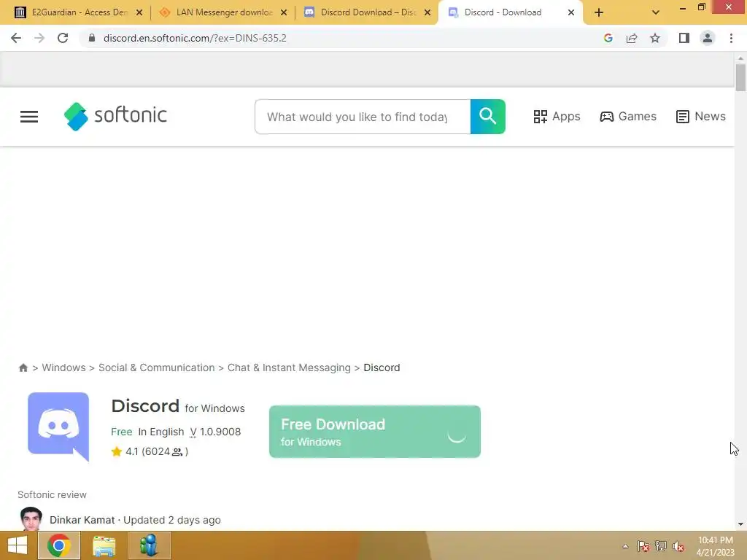Open the Google icon in address bar

(x=608, y=38)
